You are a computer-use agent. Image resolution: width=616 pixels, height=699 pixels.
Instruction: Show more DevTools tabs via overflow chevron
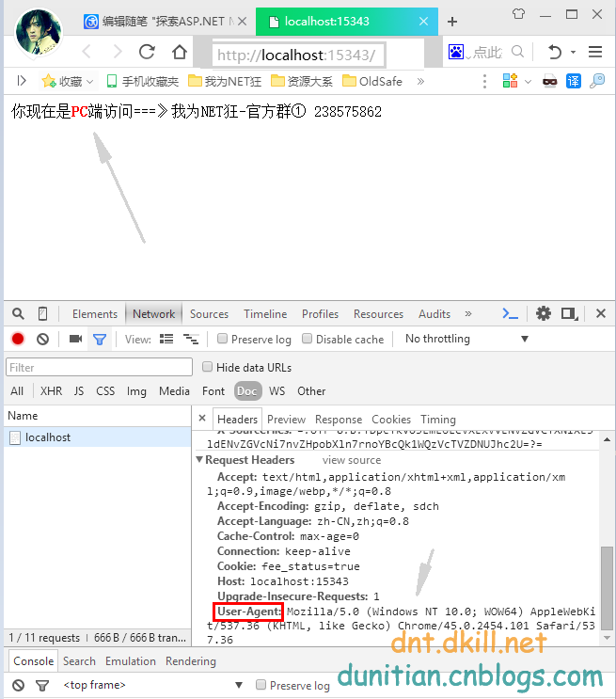[468, 314]
